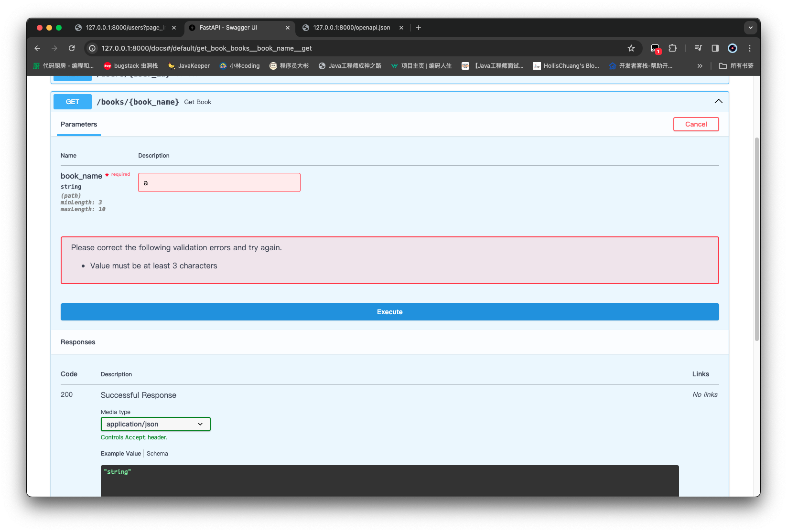Click the GET method badge
The height and width of the screenshot is (532, 787).
click(x=73, y=102)
